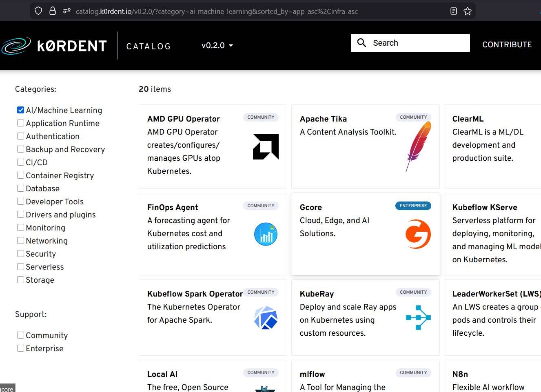Enable the Networking filter

tap(20, 240)
